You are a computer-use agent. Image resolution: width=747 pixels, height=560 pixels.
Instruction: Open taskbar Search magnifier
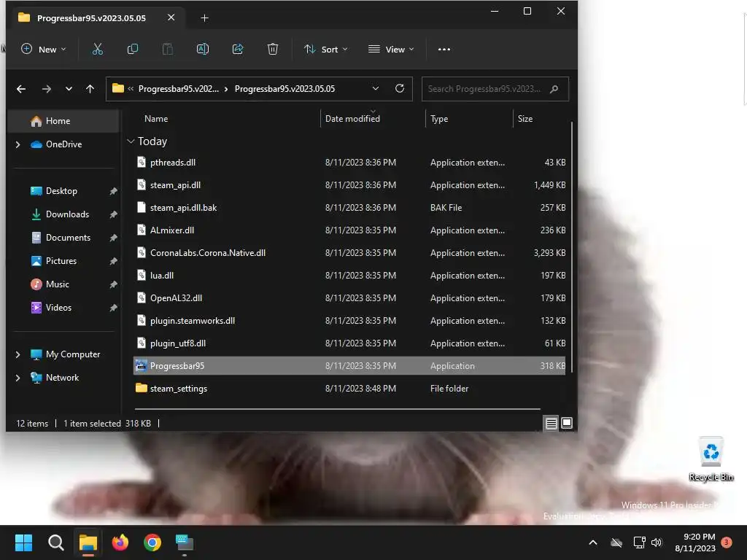[x=55, y=542]
